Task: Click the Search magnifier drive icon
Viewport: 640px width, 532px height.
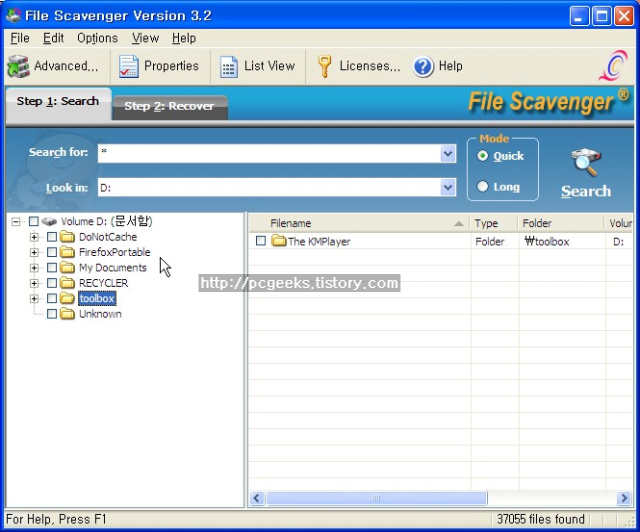Action: click(x=586, y=163)
